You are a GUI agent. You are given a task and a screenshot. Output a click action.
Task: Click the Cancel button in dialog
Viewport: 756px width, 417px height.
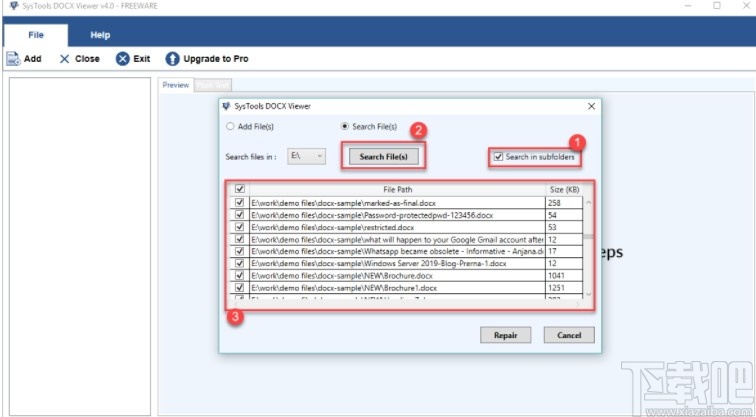tap(569, 335)
